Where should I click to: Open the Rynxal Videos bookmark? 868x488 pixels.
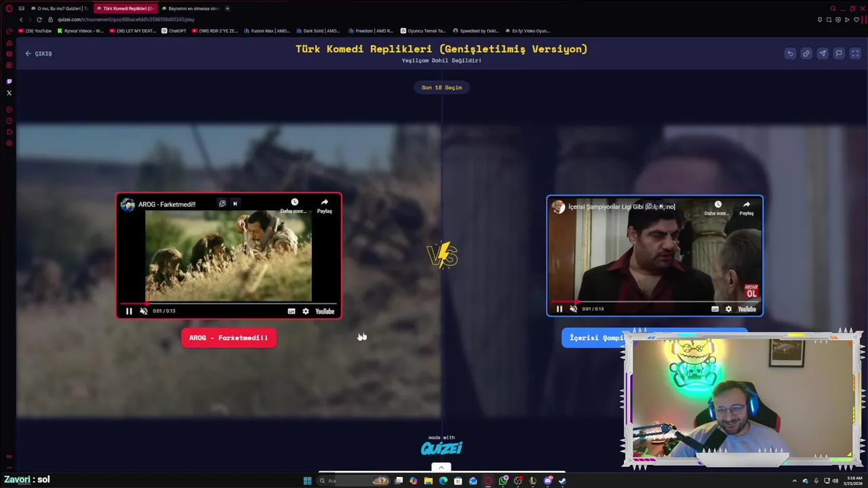coord(81,30)
